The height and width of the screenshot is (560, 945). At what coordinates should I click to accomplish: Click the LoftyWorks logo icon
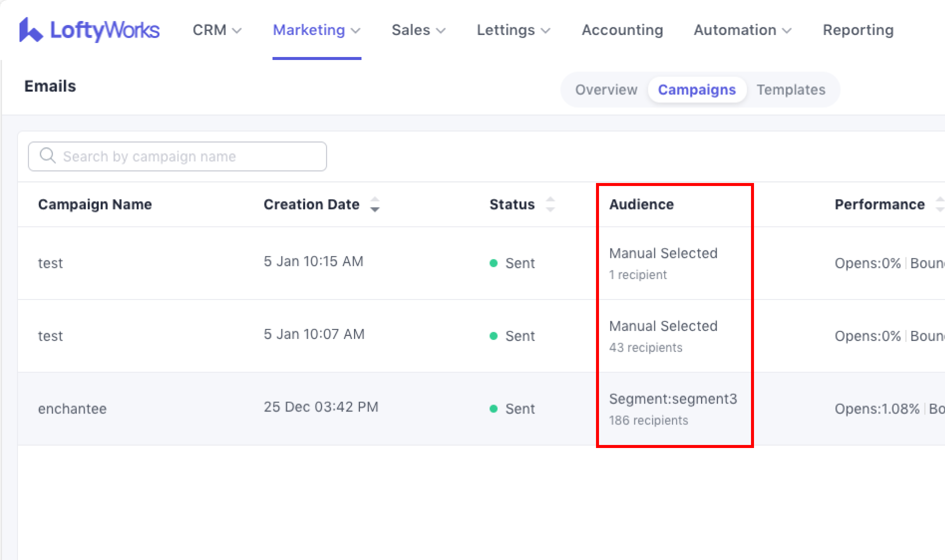tap(30, 30)
